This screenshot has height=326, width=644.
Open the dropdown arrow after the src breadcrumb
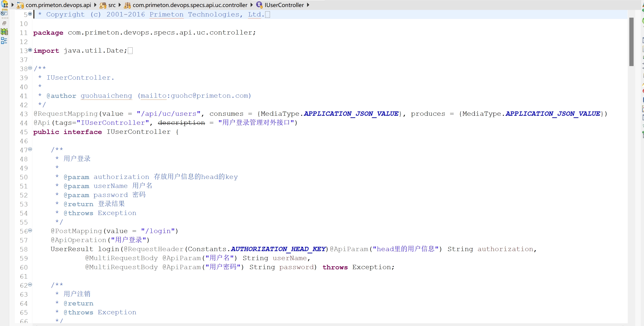point(120,5)
